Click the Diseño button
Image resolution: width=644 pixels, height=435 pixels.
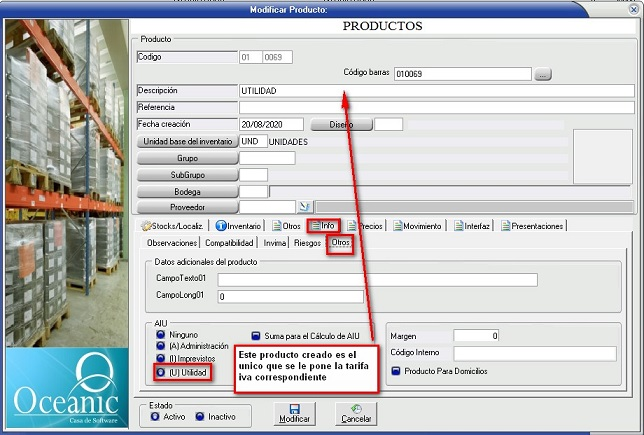pos(341,125)
